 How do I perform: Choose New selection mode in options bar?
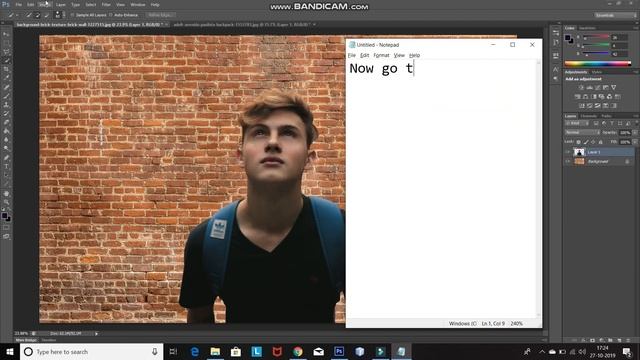(29, 15)
